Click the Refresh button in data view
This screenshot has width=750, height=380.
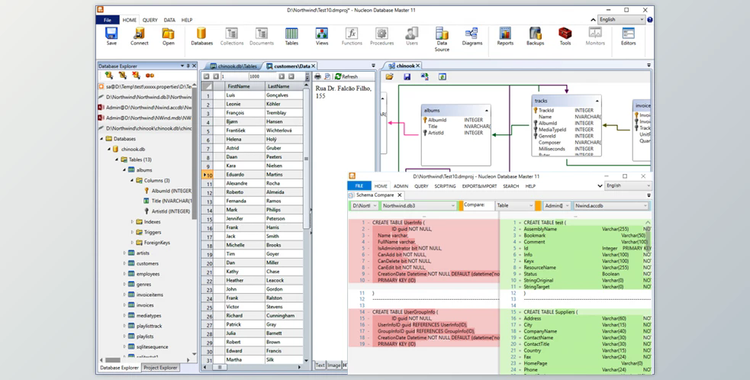coord(346,77)
